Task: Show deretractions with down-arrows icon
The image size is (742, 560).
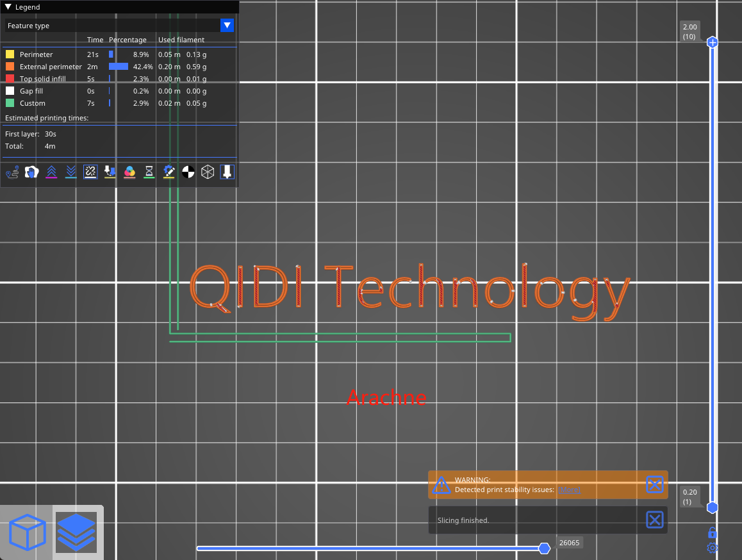Action: click(71, 172)
